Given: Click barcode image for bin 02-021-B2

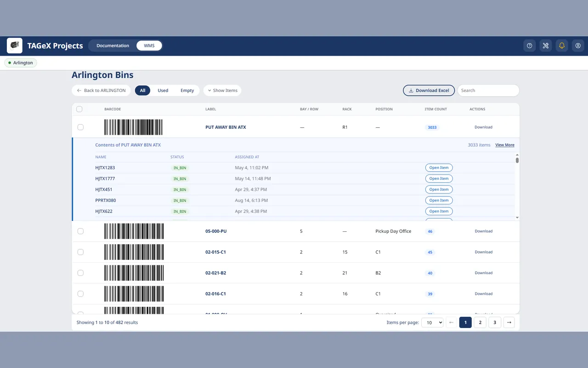Looking at the screenshot, I should (134, 273).
